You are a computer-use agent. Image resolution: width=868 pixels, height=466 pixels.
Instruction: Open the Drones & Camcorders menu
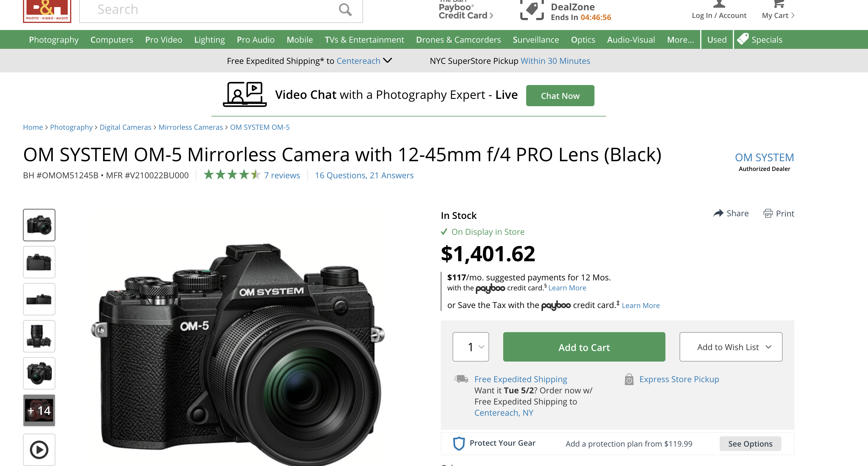458,40
